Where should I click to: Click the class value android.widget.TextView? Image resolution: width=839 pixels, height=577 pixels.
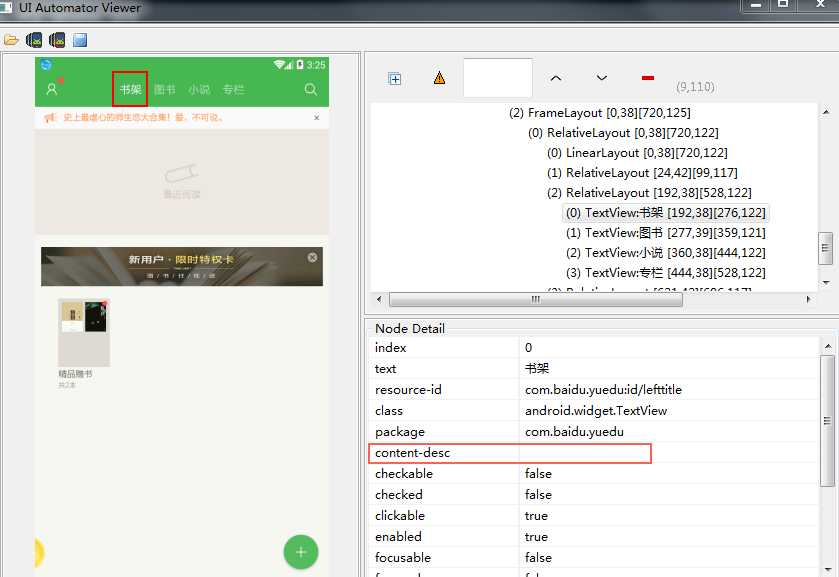click(596, 411)
